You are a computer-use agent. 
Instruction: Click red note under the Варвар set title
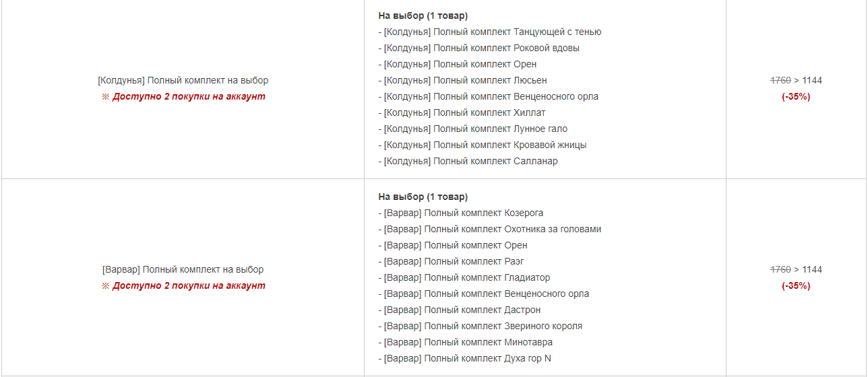click(183, 285)
